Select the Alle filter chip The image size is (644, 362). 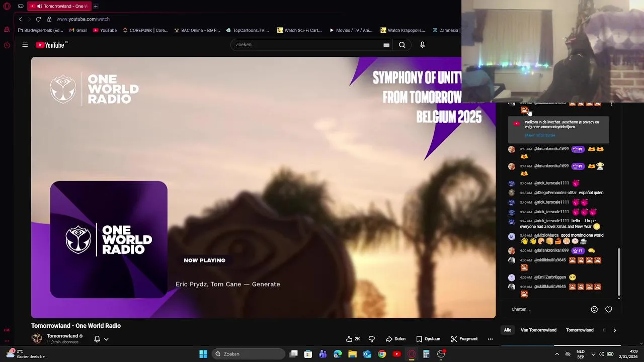(x=508, y=330)
